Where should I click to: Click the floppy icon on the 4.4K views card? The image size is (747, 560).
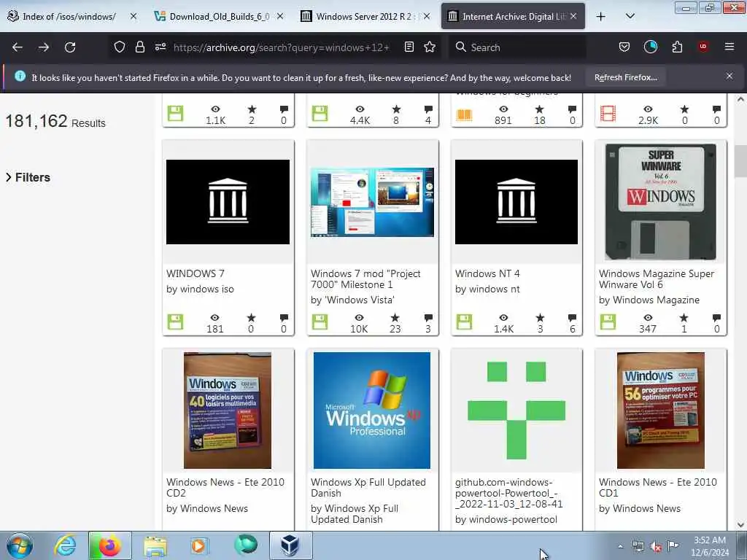[320, 113]
